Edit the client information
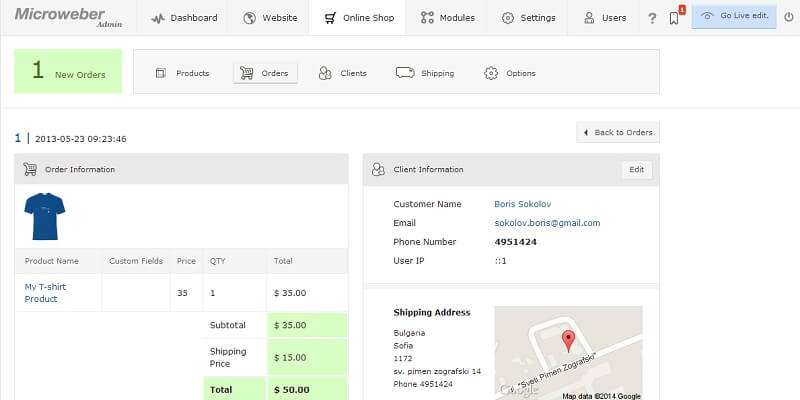Viewport: 800px width, 400px height. 636,170
